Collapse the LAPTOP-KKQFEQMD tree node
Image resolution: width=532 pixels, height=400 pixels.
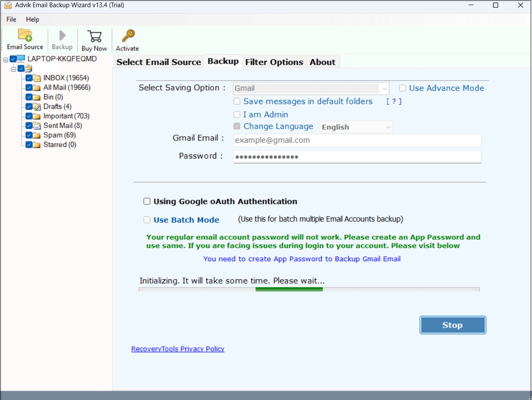(x=6, y=59)
